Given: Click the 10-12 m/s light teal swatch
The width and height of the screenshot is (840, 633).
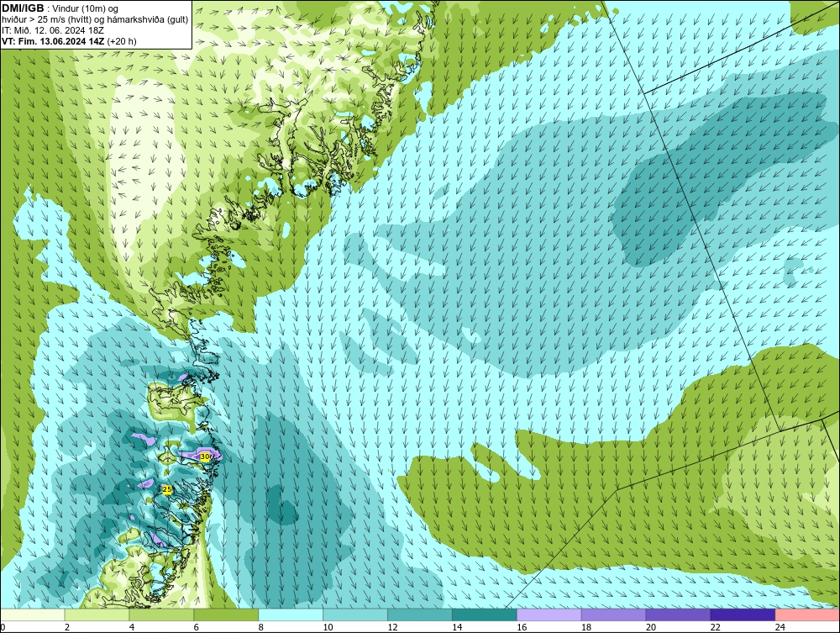Looking at the screenshot, I should 355,615.
